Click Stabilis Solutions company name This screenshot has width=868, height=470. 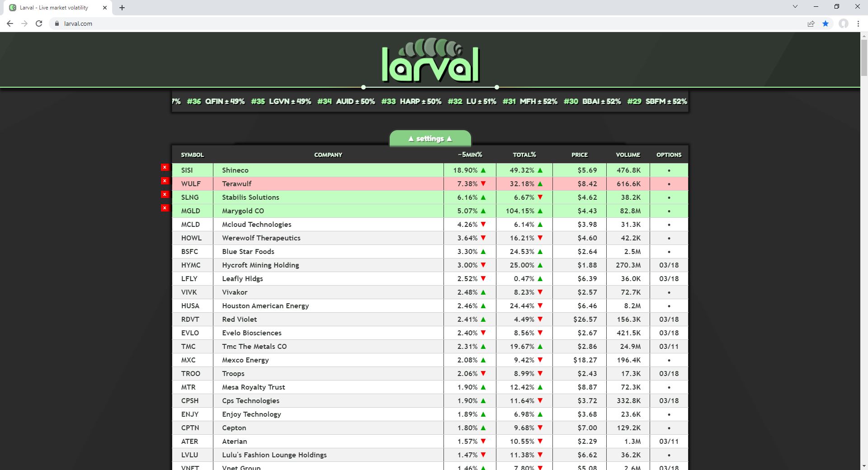250,197
